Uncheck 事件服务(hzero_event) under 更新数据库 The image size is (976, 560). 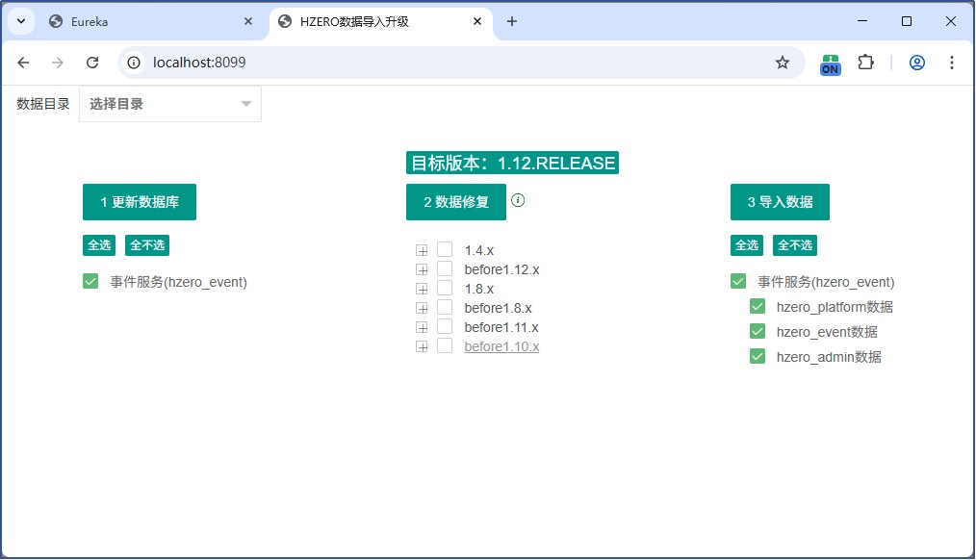click(90, 282)
